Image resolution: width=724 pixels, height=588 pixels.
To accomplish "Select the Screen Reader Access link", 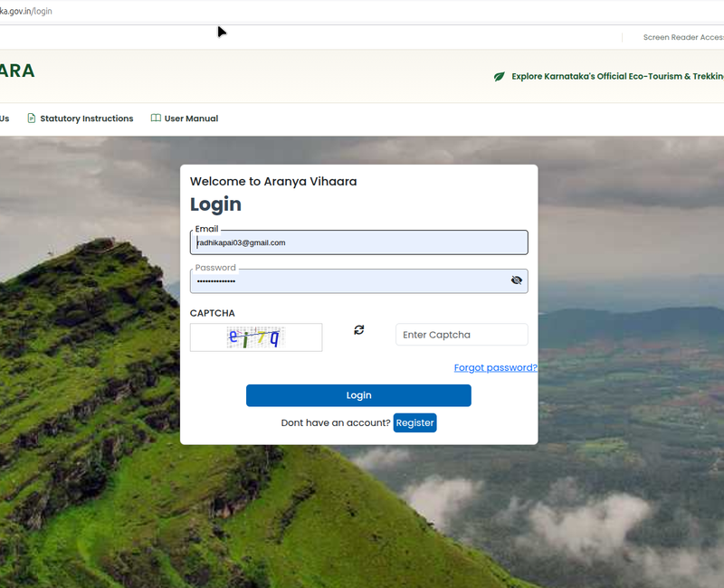I will (683, 37).
